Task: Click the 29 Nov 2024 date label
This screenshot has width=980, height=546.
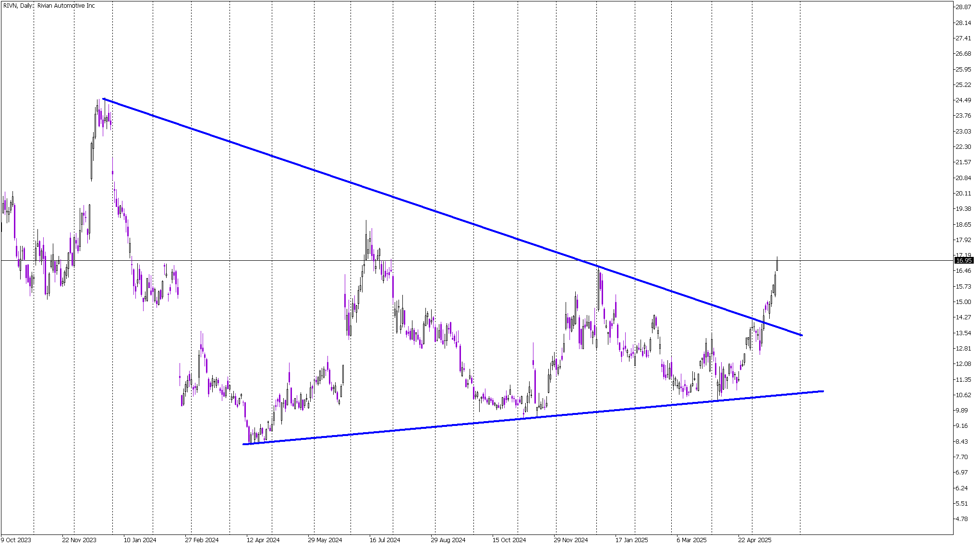Action: click(570, 540)
